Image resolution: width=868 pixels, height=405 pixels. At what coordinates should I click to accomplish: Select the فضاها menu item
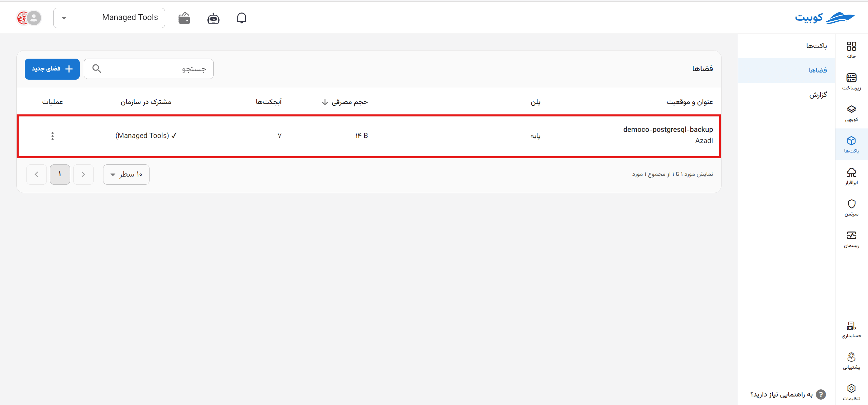pyautogui.click(x=787, y=70)
